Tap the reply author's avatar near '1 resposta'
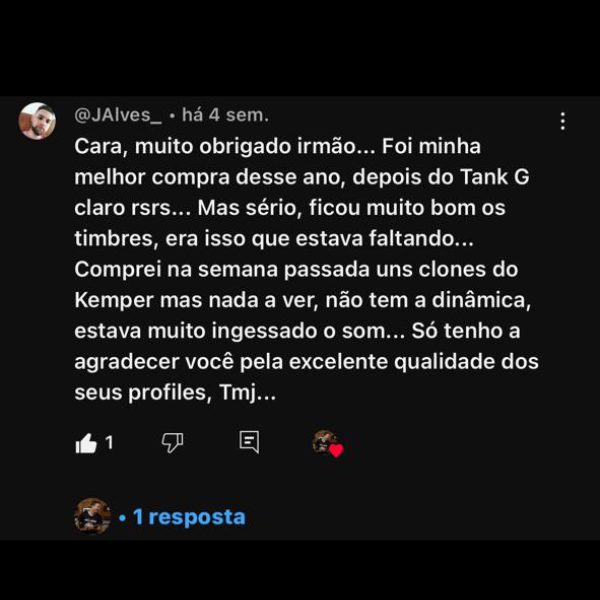Viewport: 600px width, 600px height. click(x=92, y=516)
